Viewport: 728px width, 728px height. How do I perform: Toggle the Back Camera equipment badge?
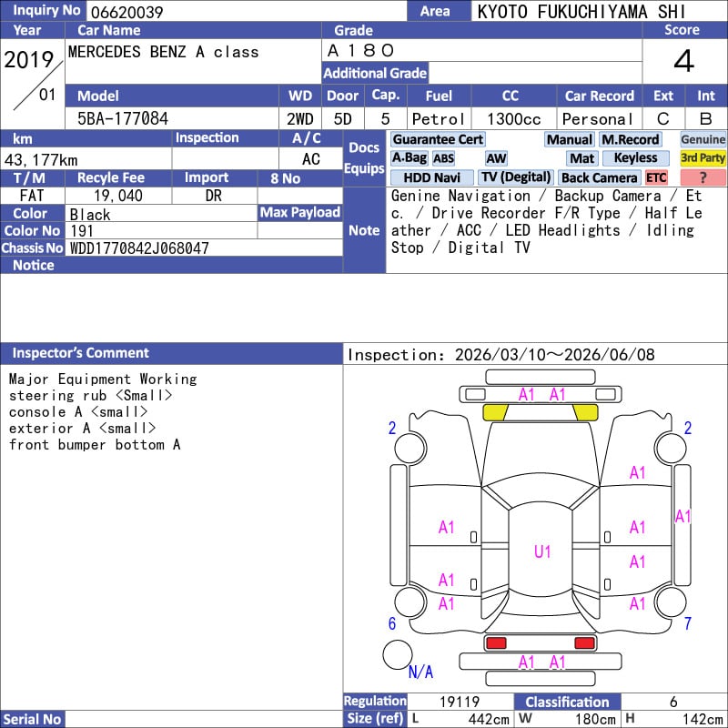(600, 177)
